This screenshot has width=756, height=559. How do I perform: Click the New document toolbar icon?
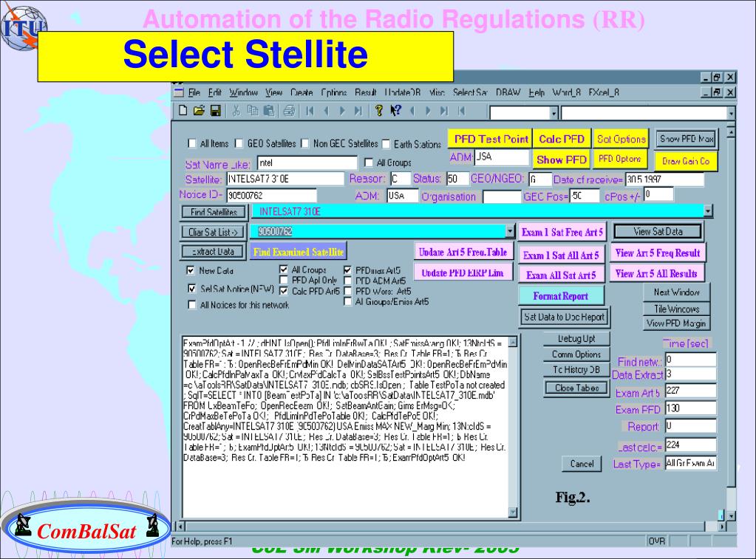(183, 111)
